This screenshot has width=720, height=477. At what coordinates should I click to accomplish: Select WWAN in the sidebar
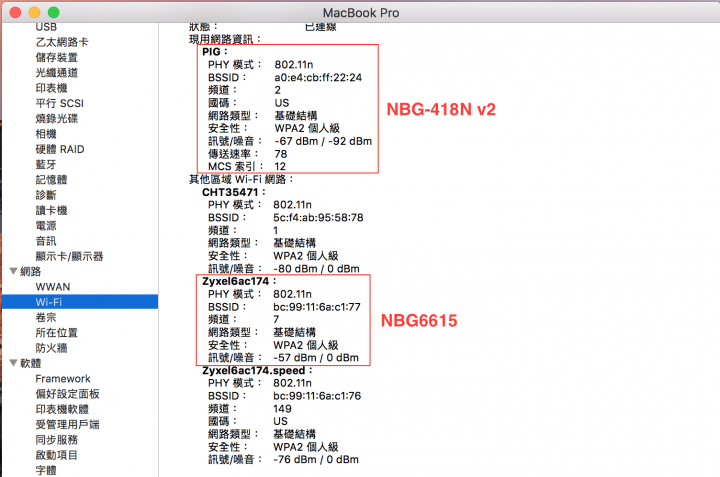pos(53,287)
